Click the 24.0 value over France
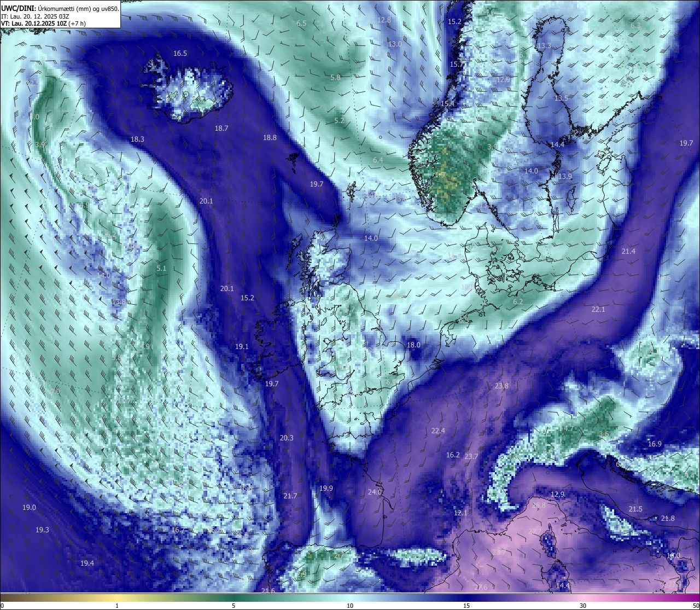This screenshot has width=700, height=610. pos(375,492)
